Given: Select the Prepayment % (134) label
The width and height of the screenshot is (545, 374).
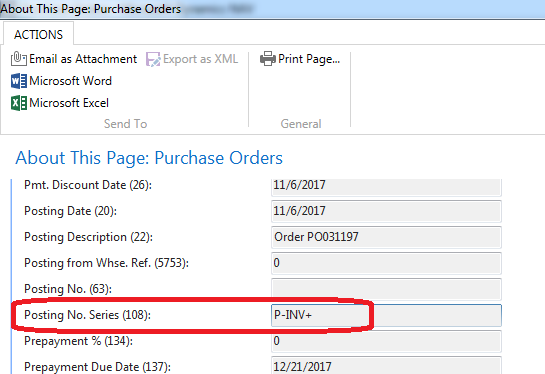Looking at the screenshot, I should coord(78,341).
